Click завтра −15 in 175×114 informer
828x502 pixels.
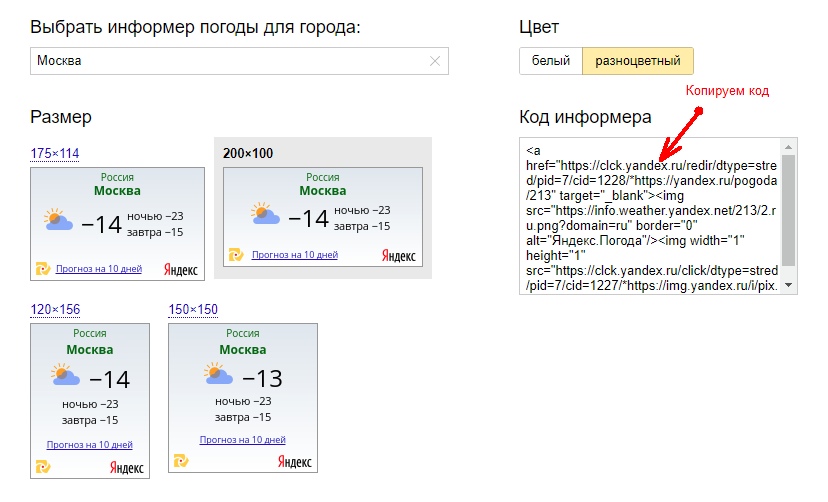click(x=155, y=232)
